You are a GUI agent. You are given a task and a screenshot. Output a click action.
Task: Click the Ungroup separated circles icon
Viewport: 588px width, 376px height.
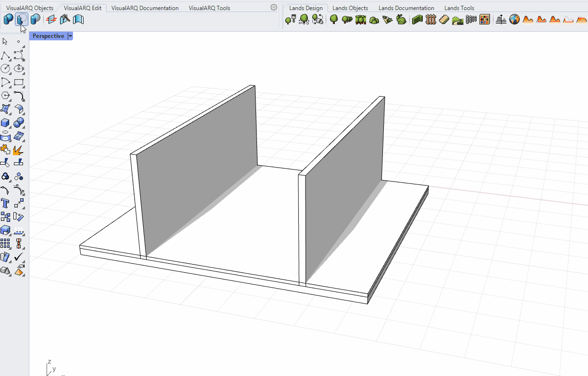(19, 177)
